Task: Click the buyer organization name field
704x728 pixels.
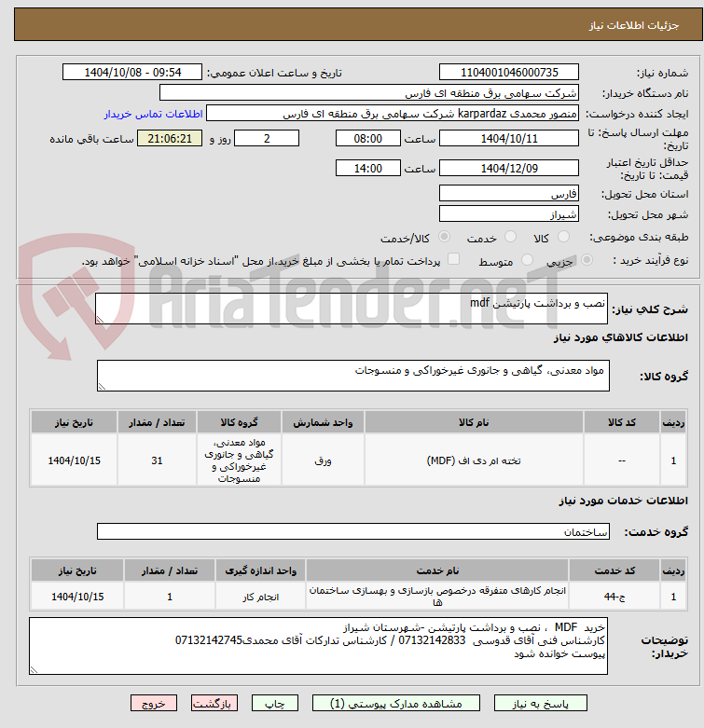Action: click(369, 93)
